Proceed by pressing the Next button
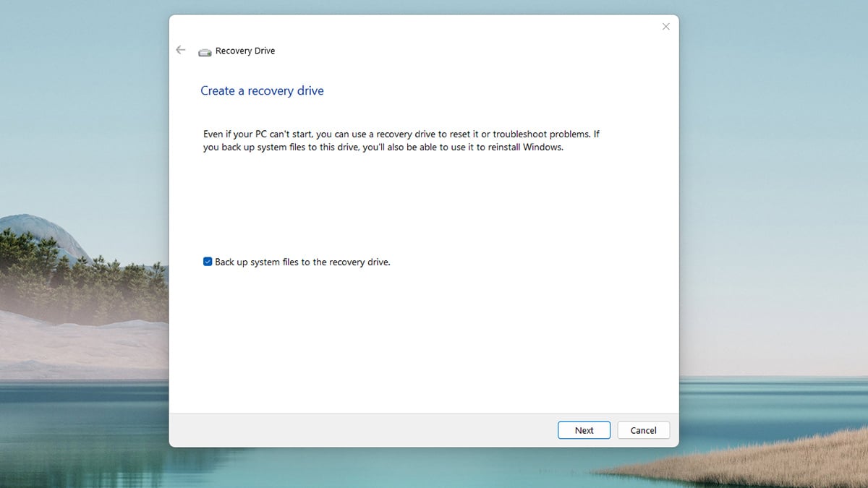This screenshot has height=488, width=868. click(x=584, y=429)
